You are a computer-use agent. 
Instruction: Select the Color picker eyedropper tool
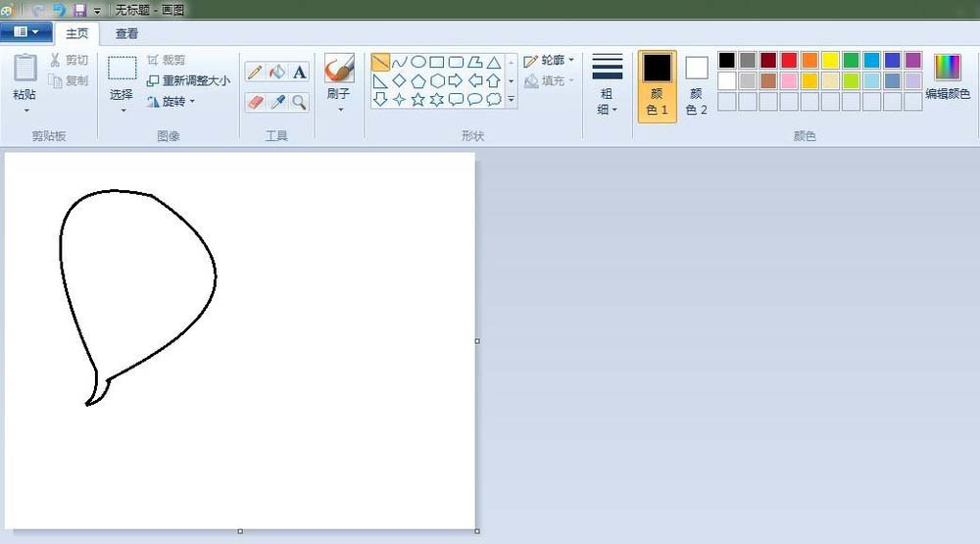point(277,102)
